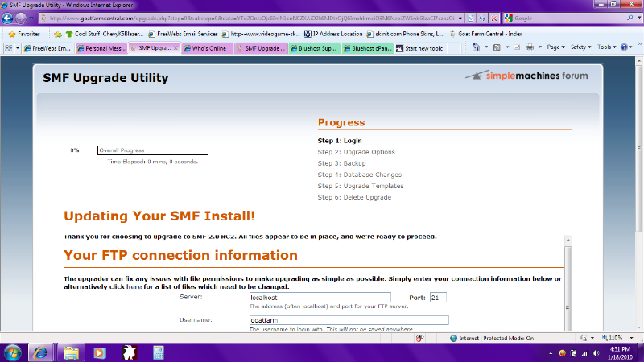Switch to the Bluehost Sup... tab
This screenshot has height=362, width=644.
(x=315, y=48)
